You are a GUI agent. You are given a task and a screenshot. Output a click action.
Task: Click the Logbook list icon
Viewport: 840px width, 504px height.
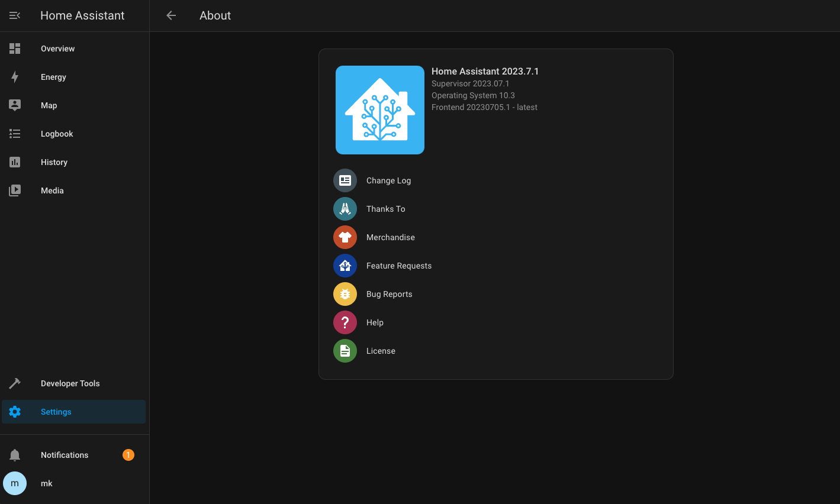tap(15, 134)
